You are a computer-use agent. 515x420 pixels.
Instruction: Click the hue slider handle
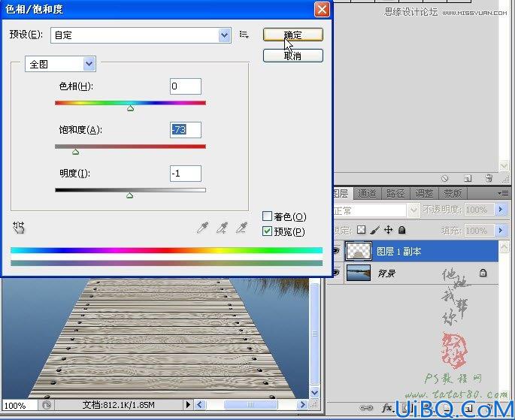coord(130,108)
